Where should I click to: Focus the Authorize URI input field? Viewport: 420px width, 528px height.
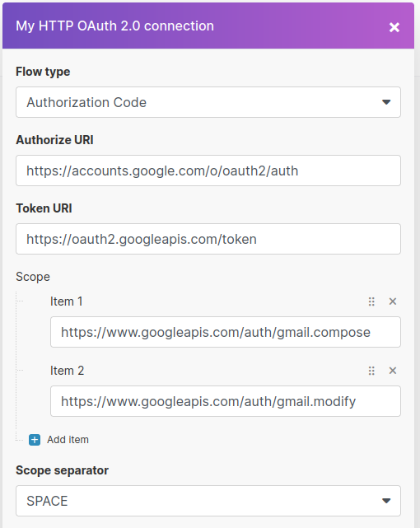pos(208,171)
